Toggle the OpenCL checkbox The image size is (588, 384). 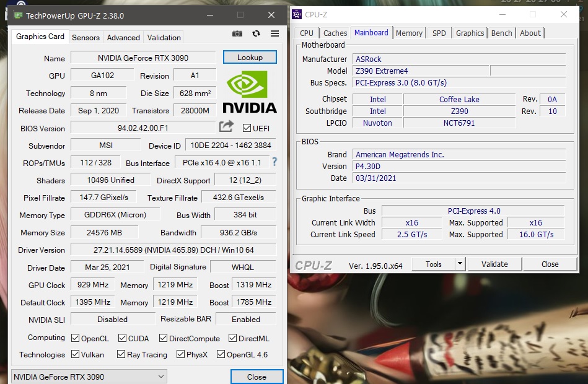76,338
